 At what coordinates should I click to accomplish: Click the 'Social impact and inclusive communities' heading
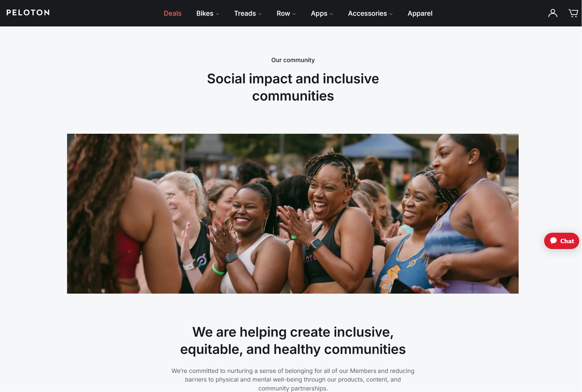[293, 87]
